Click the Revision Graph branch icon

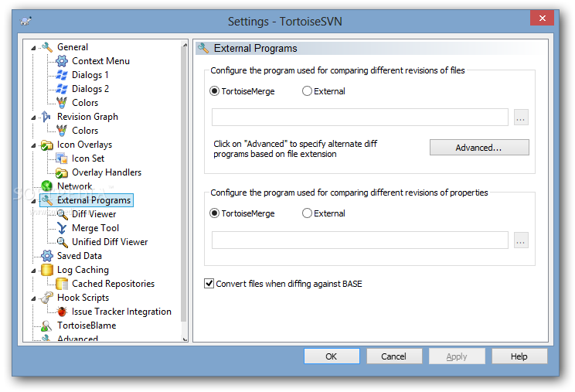[x=46, y=117]
